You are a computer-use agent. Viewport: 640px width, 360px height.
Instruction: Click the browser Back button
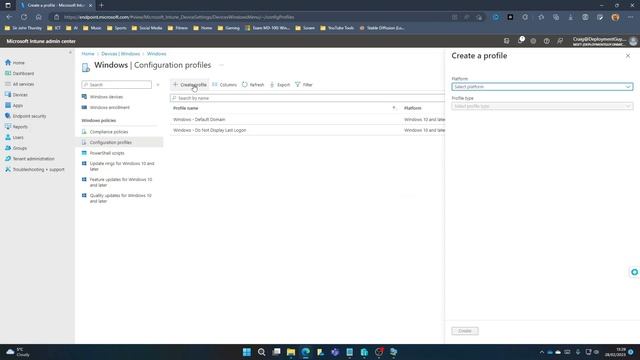point(9,17)
